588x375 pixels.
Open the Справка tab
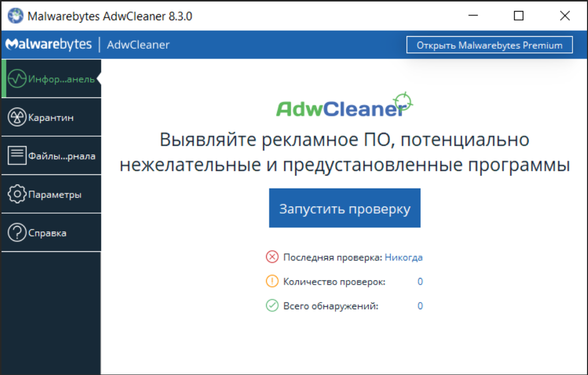click(51, 233)
